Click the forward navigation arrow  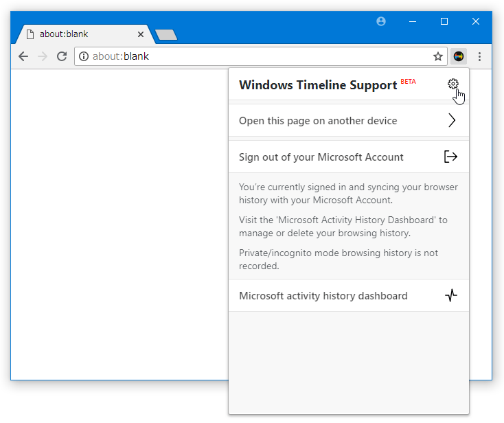(43, 56)
